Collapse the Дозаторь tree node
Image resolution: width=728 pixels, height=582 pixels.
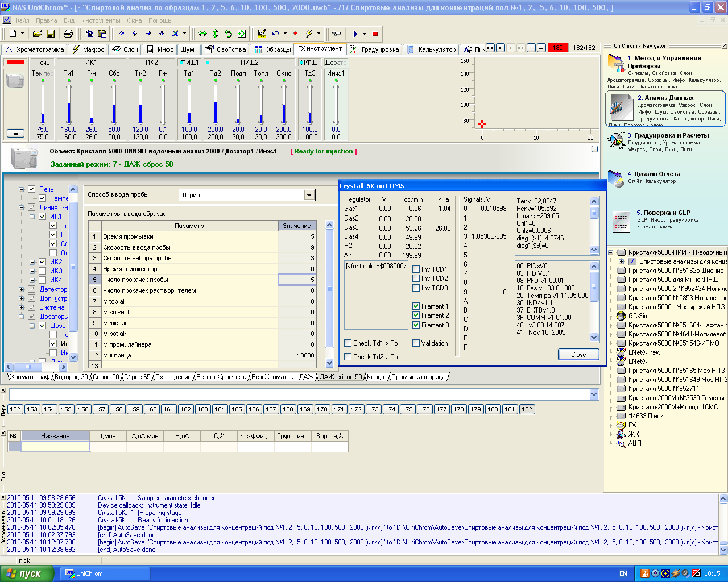coord(22,317)
